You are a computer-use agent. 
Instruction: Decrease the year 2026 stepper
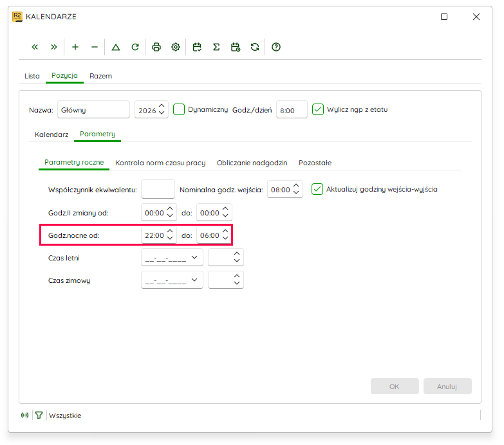(162, 113)
